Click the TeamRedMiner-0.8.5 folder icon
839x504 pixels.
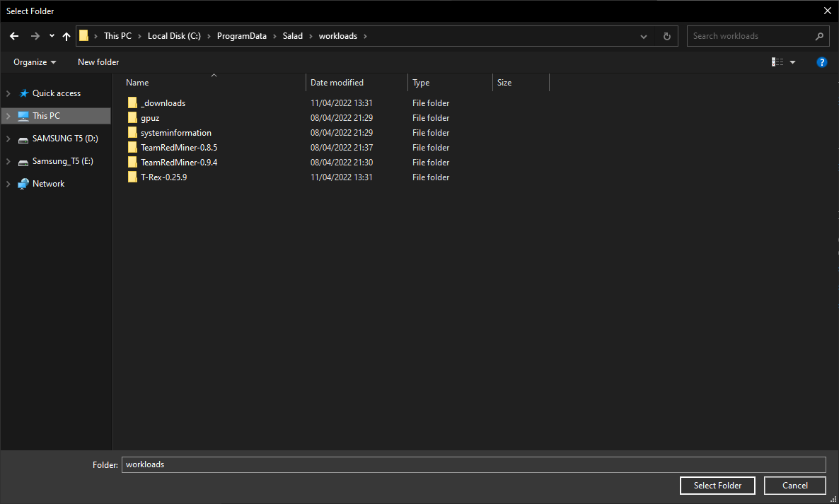pyautogui.click(x=132, y=148)
